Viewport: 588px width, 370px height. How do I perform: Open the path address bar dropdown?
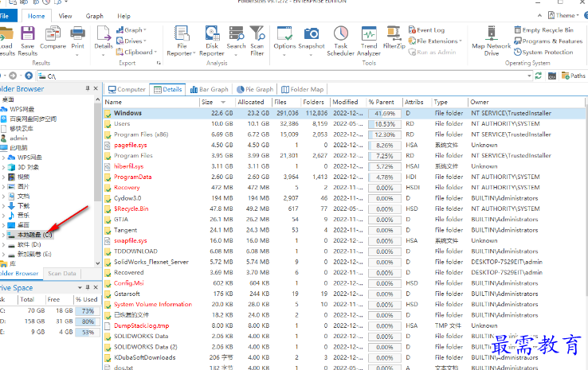(x=529, y=76)
